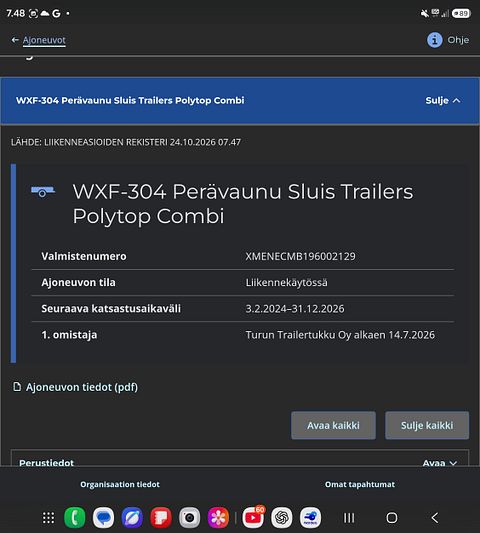Open YouTube with 60 badge
Image resolution: width=480 pixels, height=533 pixels.
coord(253,518)
